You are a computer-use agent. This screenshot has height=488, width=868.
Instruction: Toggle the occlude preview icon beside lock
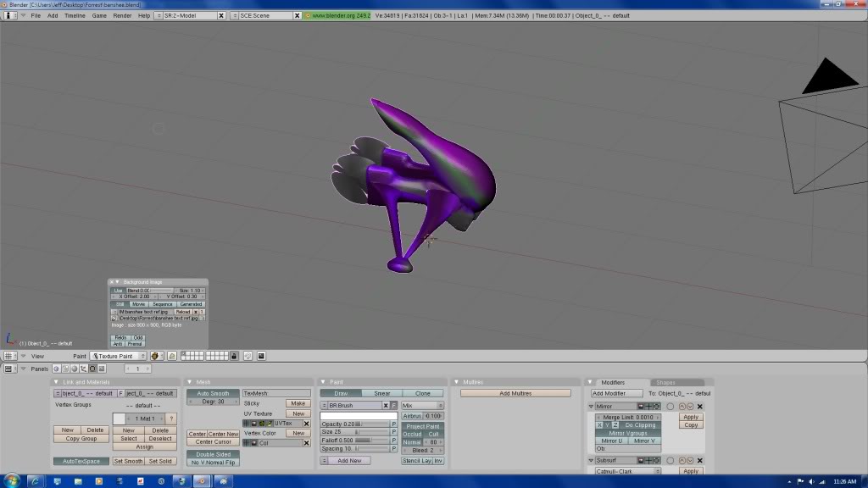(x=248, y=356)
